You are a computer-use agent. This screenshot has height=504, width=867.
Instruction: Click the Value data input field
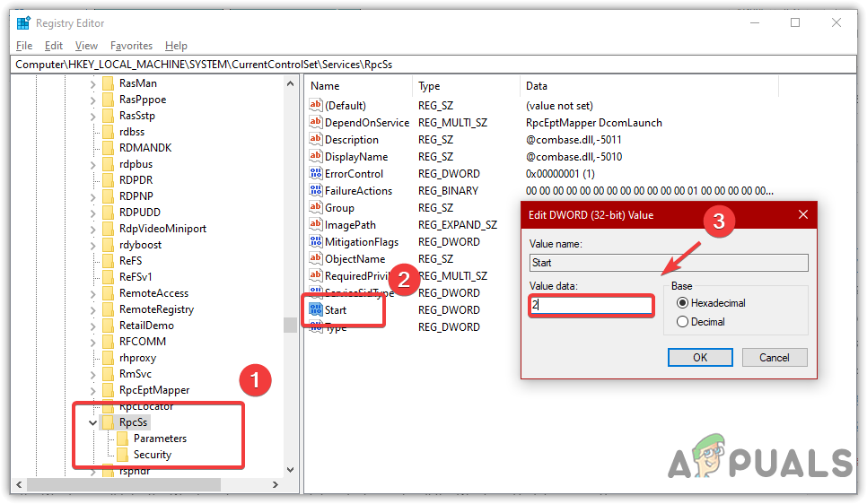pos(591,305)
